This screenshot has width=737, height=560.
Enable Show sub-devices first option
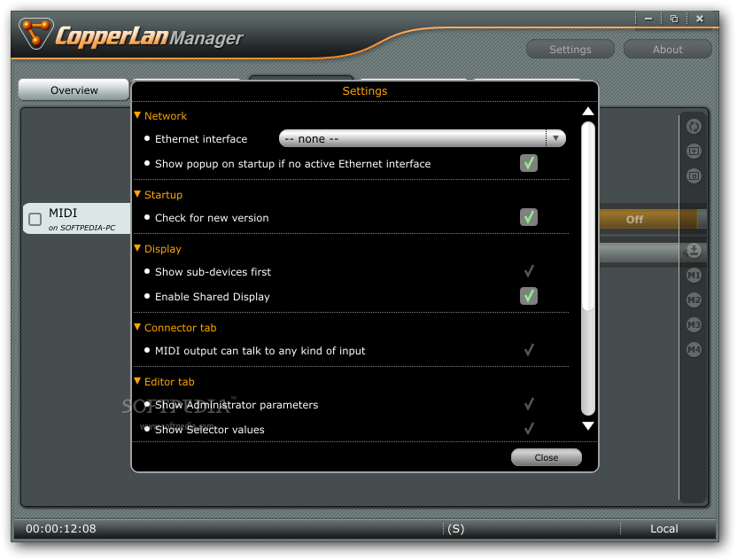click(529, 271)
